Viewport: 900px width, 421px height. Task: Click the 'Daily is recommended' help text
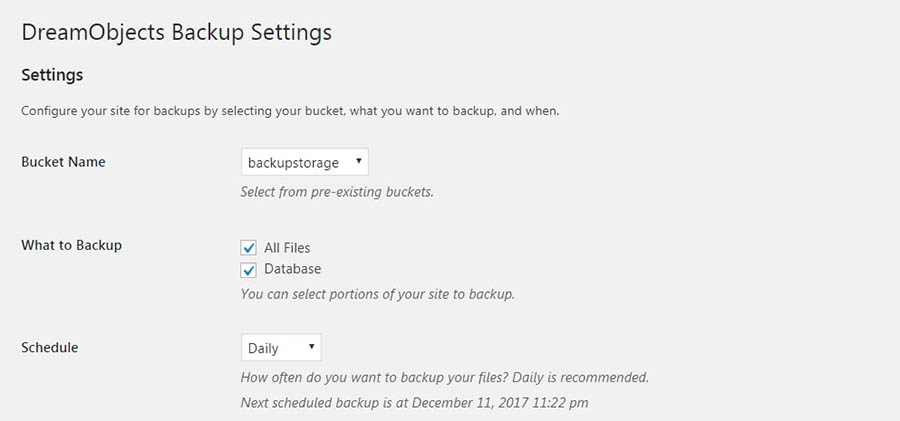pos(445,378)
